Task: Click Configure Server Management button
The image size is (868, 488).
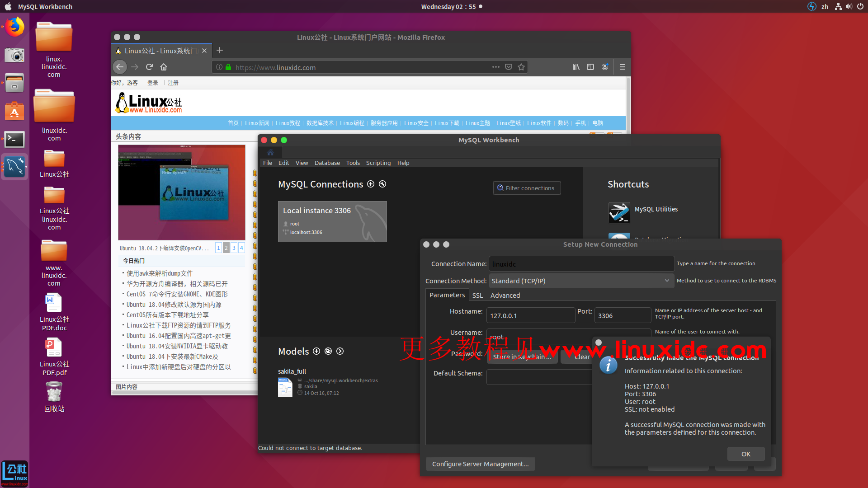Action: tap(480, 464)
